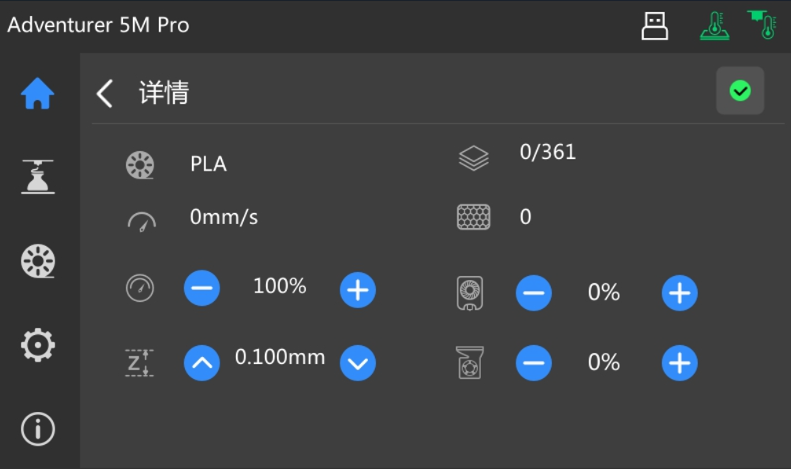Go back using the left chevron
Viewport: 791px width, 469px height.
pos(105,93)
